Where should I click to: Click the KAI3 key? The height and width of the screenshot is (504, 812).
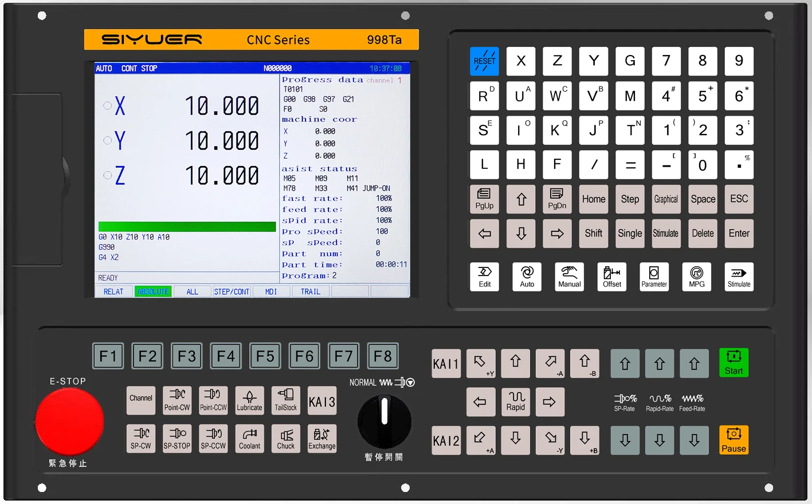coord(322,400)
